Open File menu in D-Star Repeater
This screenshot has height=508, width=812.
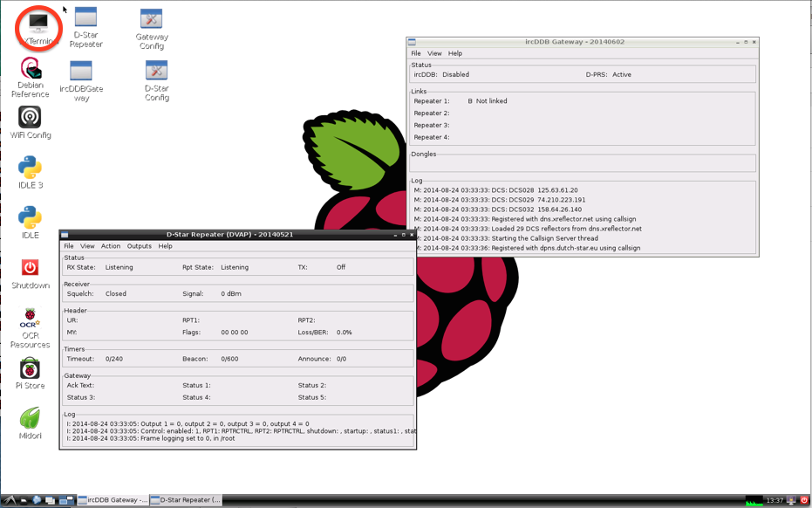[x=69, y=246]
